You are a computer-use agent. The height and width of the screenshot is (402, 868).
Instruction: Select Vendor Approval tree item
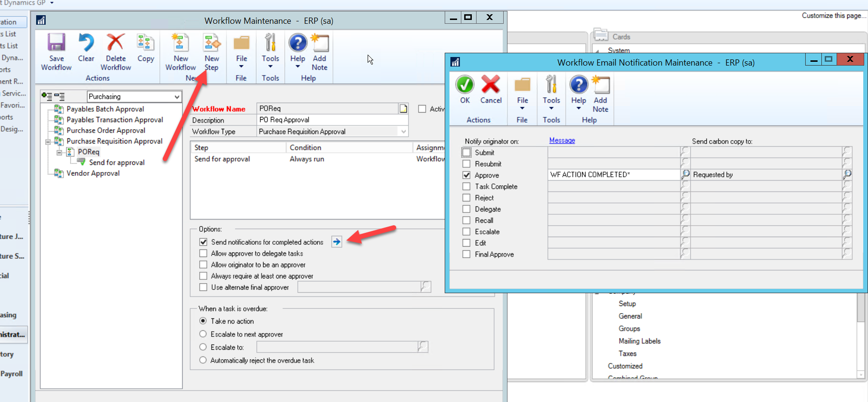(93, 173)
